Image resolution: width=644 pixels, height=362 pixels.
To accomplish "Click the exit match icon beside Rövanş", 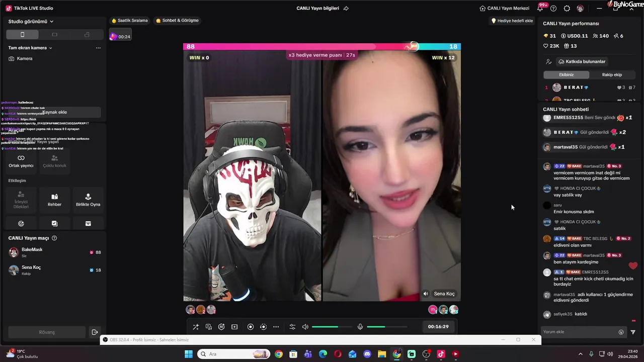I will (95, 332).
